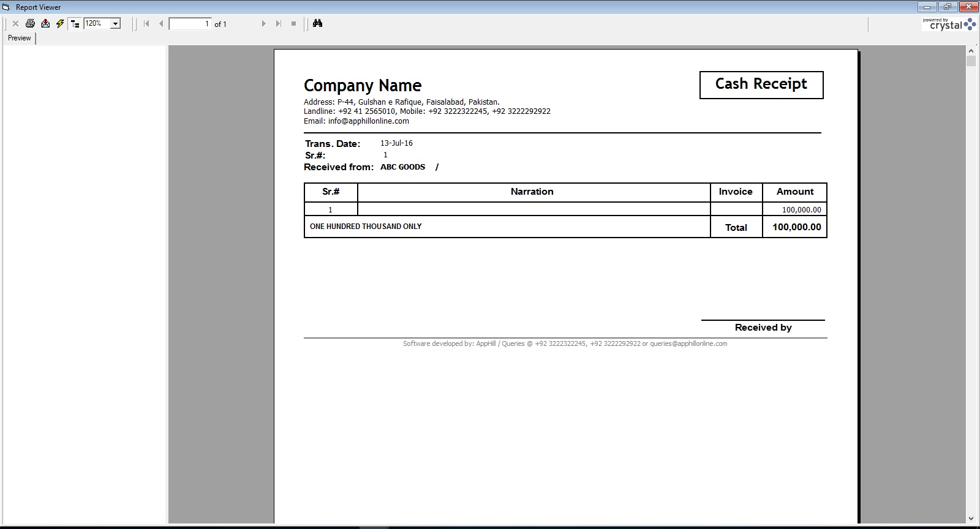
Task: Click the Refresh lightning bolt icon
Action: [x=60, y=23]
